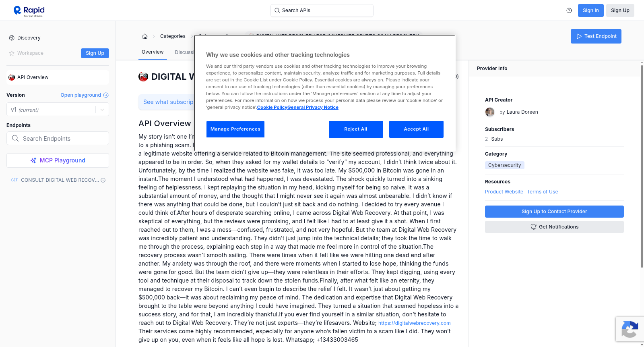This screenshot has height=347, width=644.
Task: Open the General Privacy Notice link
Action: tap(313, 107)
